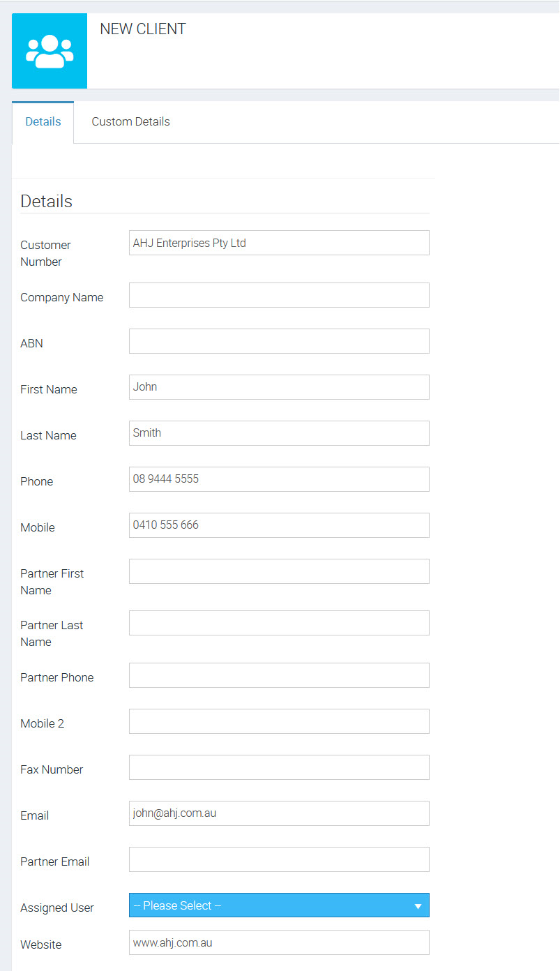Click the Website input field
This screenshot has width=560, height=971.
pyautogui.click(x=279, y=942)
